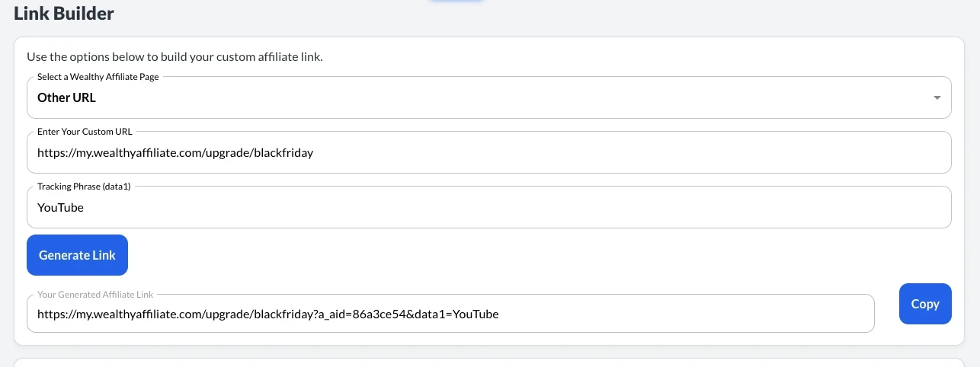Click into the Tracking Phrase field
Viewport: 980px width, 367px height.
pos(488,208)
